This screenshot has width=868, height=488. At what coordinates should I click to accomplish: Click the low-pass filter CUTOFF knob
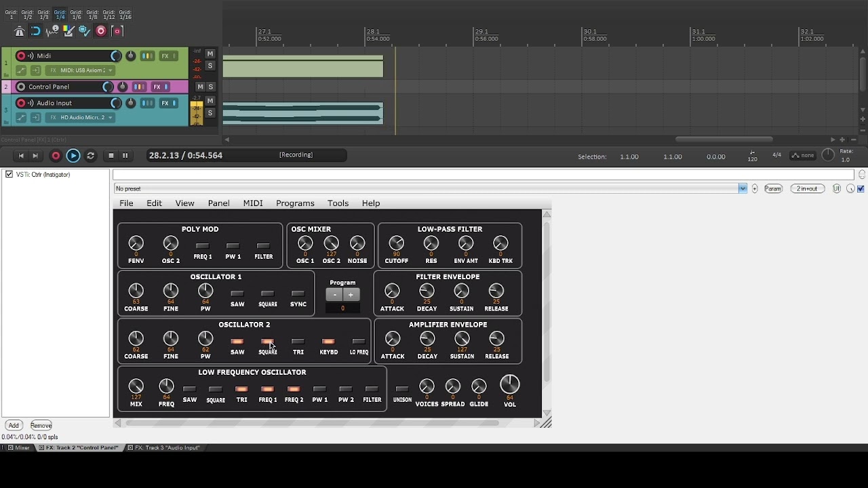[396, 243]
